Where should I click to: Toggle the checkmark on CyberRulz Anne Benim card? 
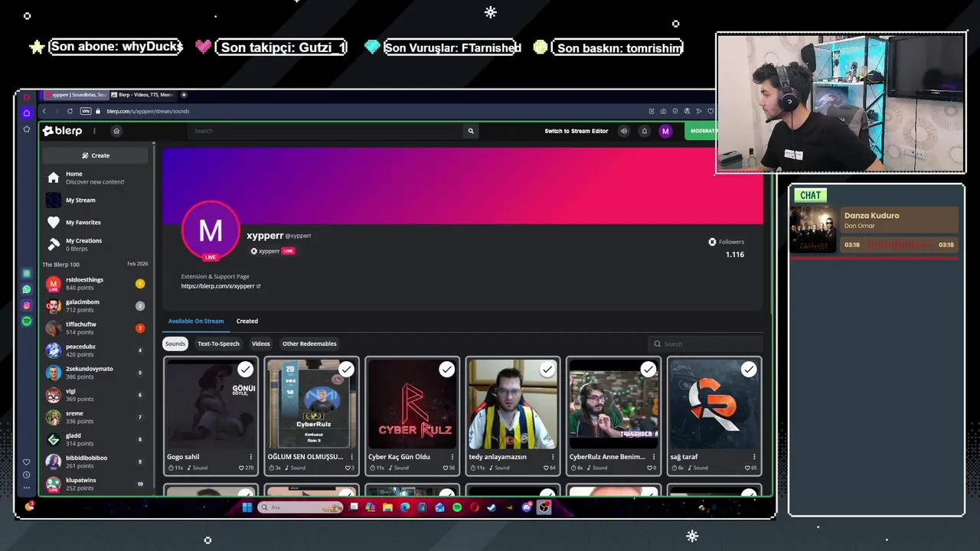[x=648, y=370]
